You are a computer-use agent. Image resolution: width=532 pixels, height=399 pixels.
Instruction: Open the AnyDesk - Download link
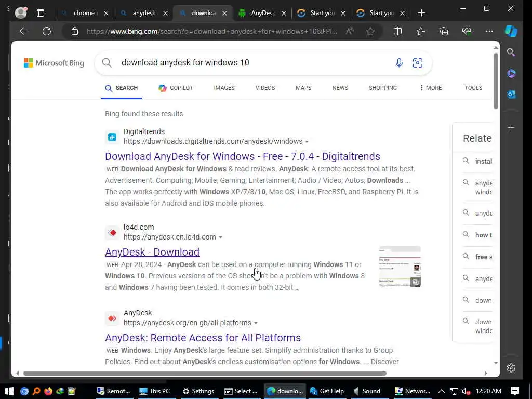point(152,252)
